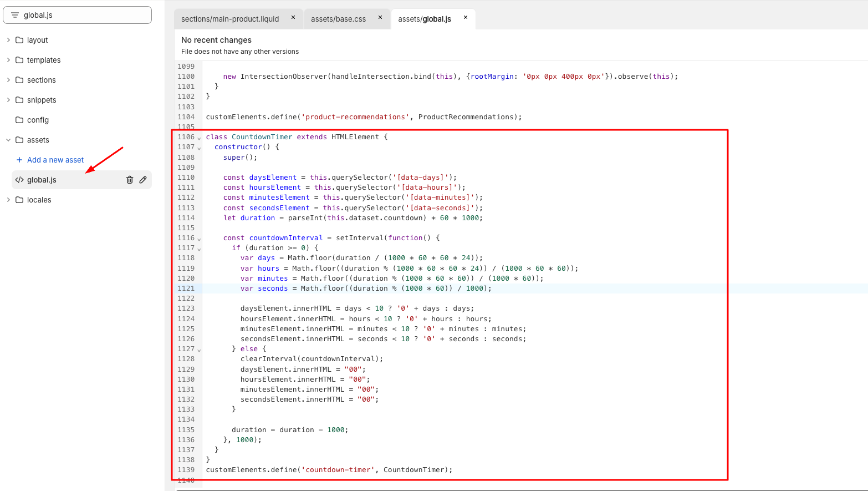Image resolution: width=868 pixels, height=491 pixels.
Task: Click the secondsElement.innerHTML = "00" line
Action: coord(310,399)
